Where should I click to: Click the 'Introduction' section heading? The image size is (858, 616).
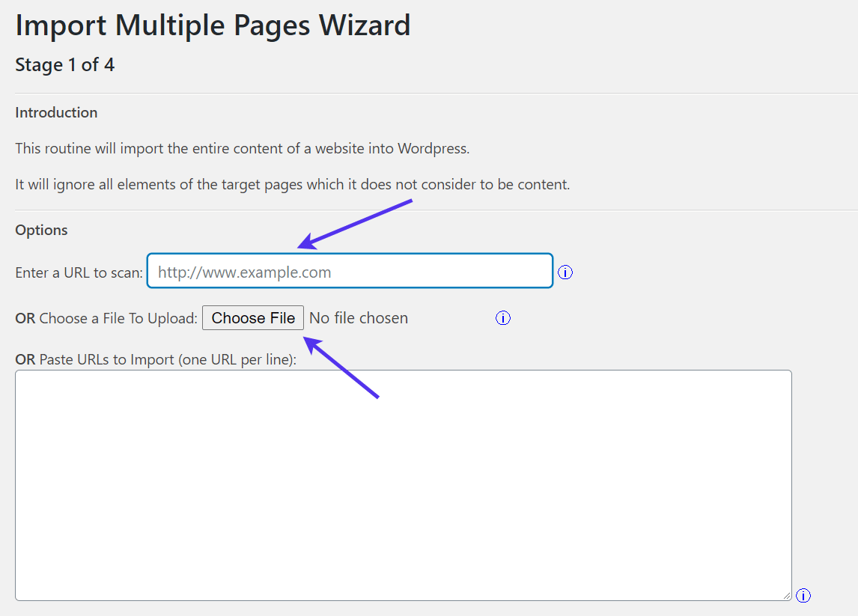[56, 112]
